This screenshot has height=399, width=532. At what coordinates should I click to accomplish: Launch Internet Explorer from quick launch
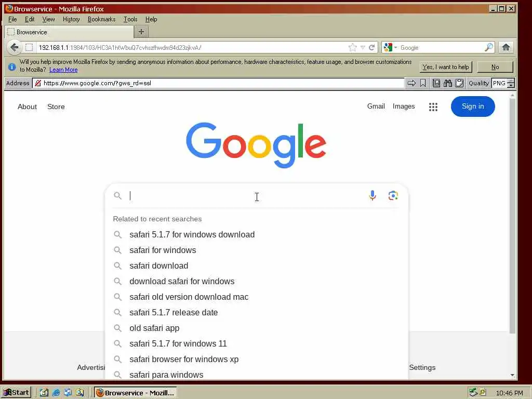(x=56, y=393)
